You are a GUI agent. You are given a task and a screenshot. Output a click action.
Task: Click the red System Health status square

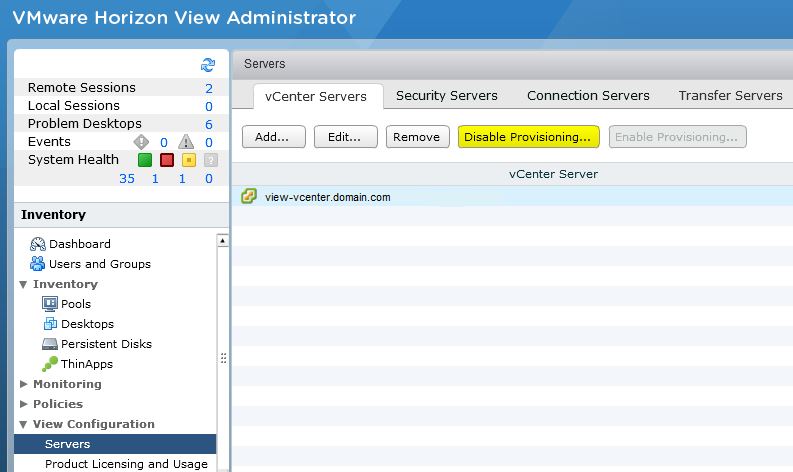(166, 160)
